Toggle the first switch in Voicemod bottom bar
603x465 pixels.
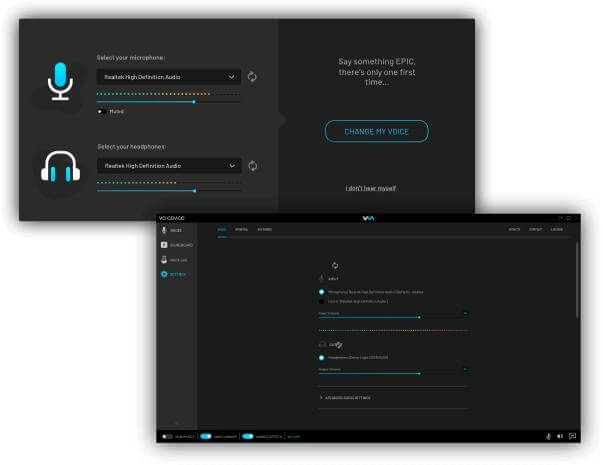[x=167, y=437]
